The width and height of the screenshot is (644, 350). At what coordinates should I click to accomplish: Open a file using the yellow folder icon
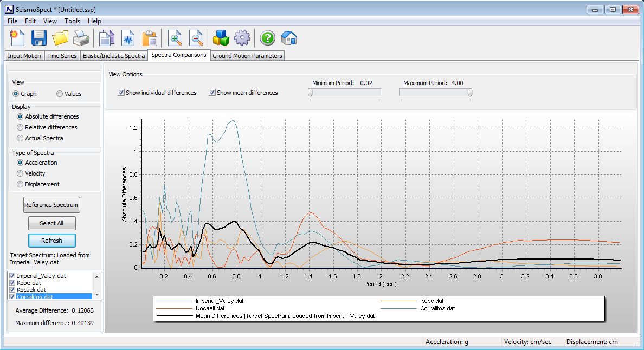pos(60,38)
